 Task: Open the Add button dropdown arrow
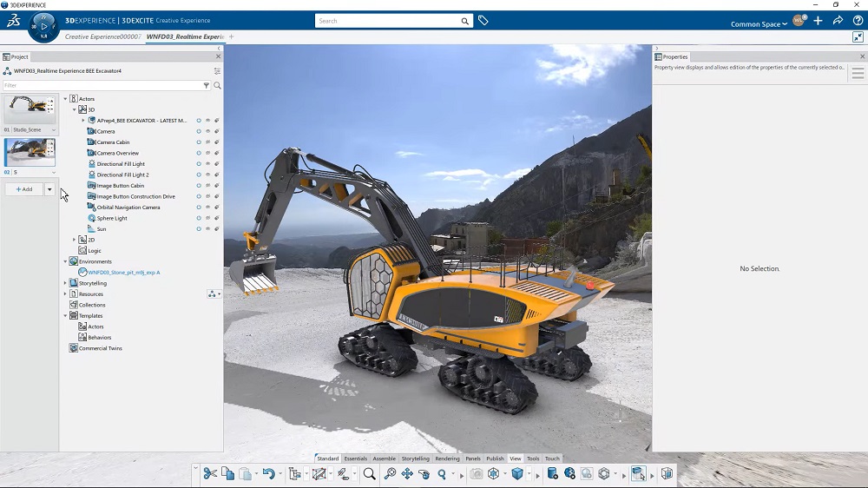(x=49, y=189)
